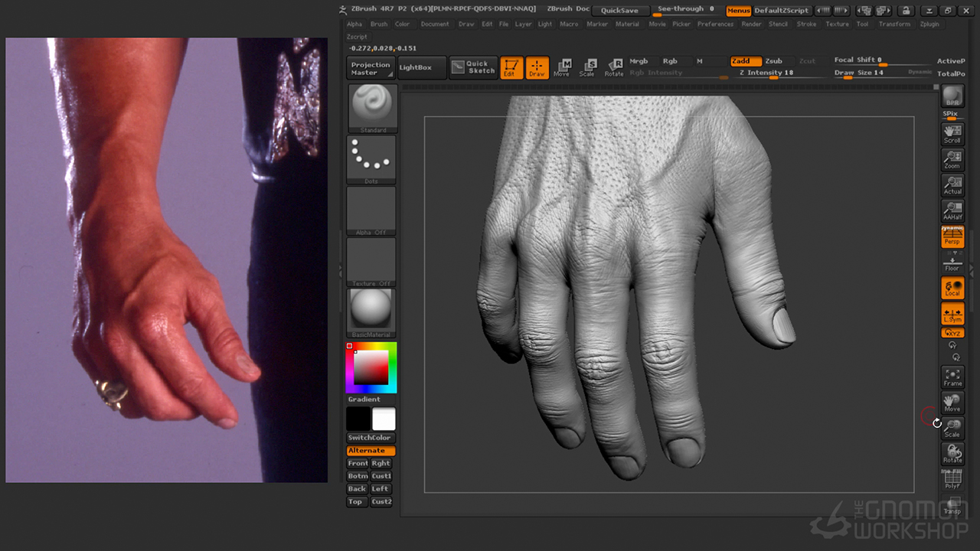Click the AAHalf view icon
The height and width of the screenshot is (551, 980).
[x=952, y=211]
